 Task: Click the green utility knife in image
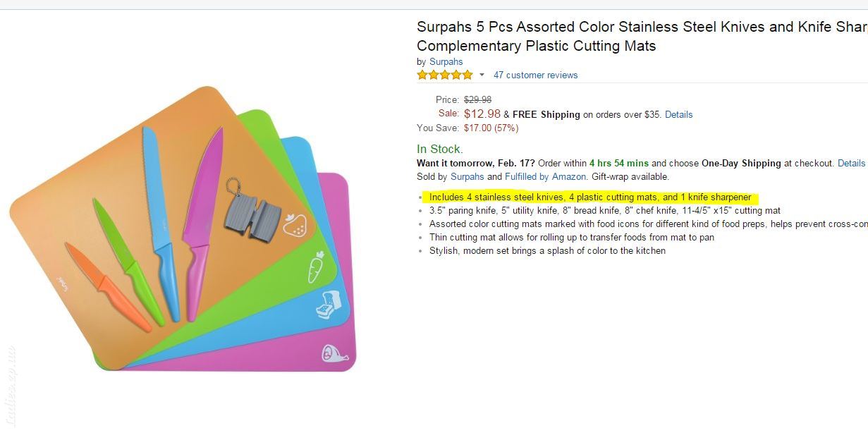128,262
